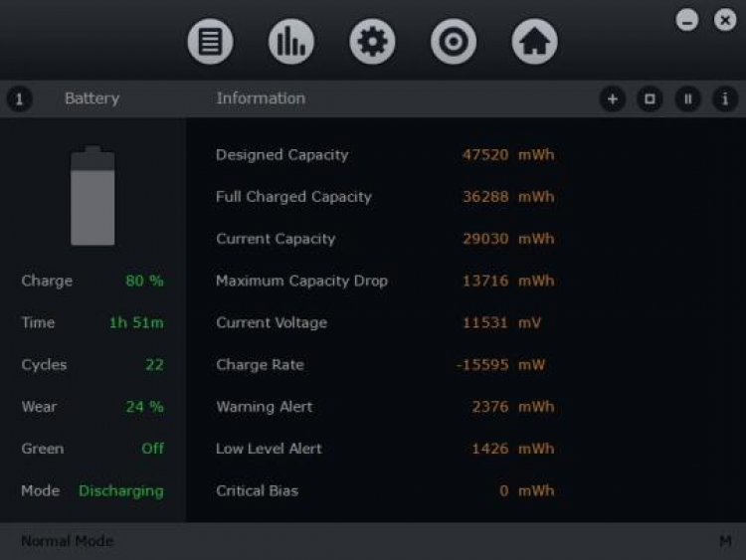
Task: Toggle the Green mode Off value
Action: pos(152,449)
